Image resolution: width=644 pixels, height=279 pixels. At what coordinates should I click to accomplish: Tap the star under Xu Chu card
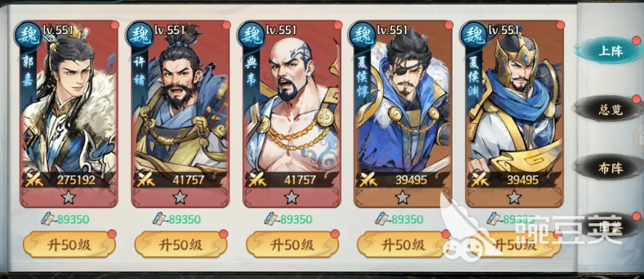click(180, 196)
